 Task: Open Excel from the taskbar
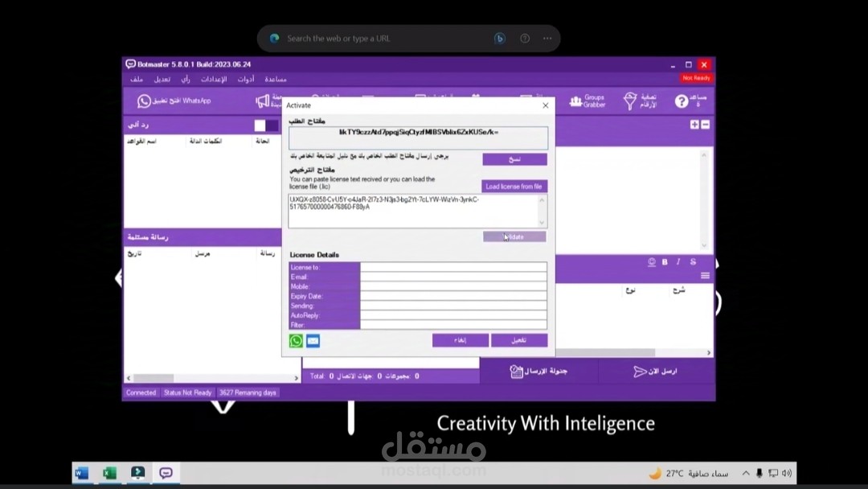pos(109,473)
